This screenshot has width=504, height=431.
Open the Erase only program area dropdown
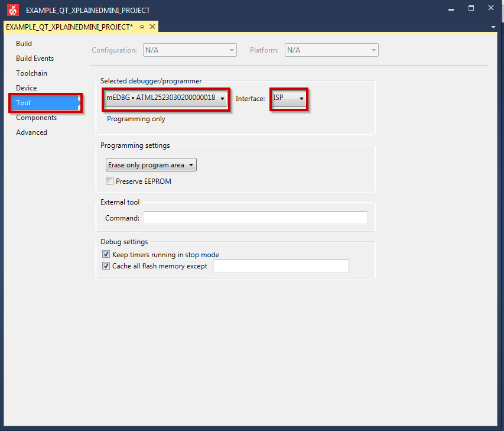151,165
